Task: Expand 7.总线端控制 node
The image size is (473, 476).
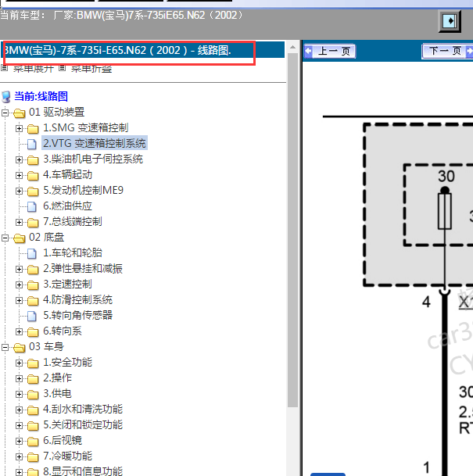Action: click(19, 222)
